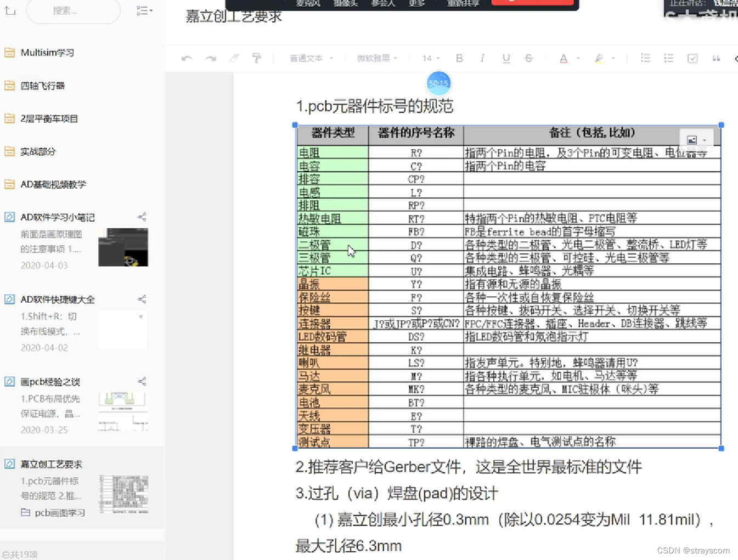The width and height of the screenshot is (738, 560).
Task: Share the 画pcb经验之谈 note
Action: [x=142, y=382]
